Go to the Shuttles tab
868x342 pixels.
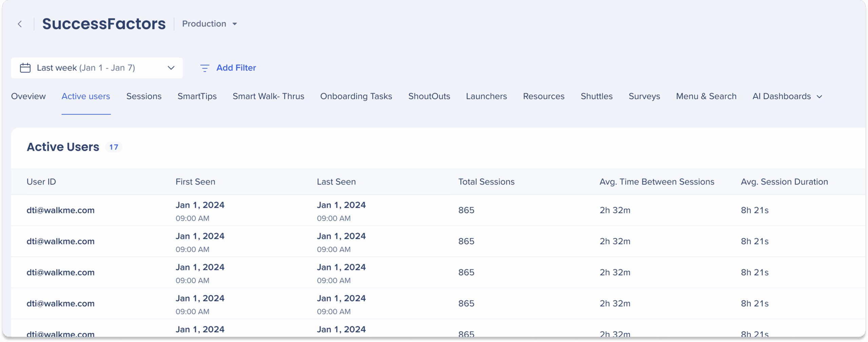(x=596, y=97)
